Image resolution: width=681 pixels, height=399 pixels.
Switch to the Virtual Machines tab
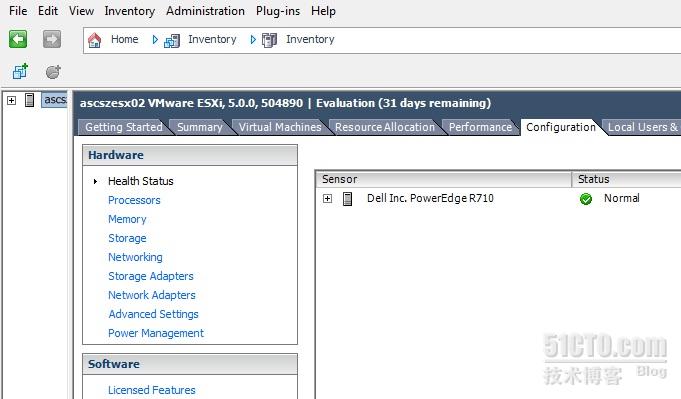(x=280, y=127)
